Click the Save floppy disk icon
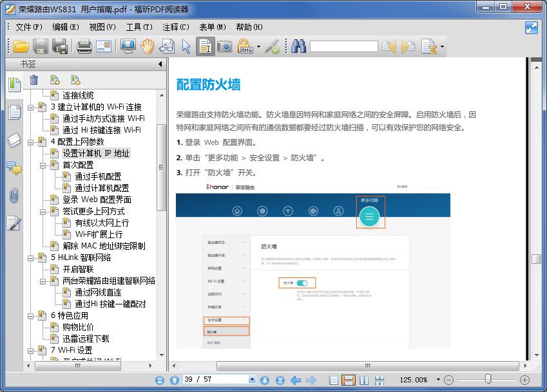 pos(41,46)
